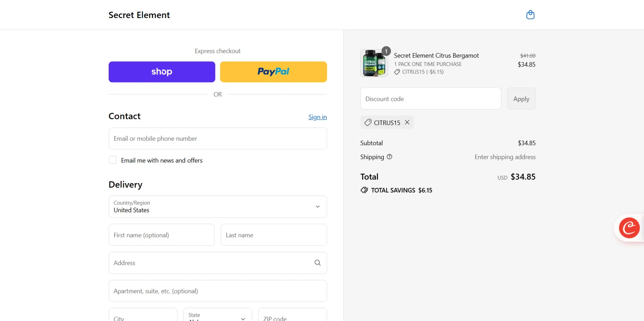Image resolution: width=644 pixels, height=321 pixels.
Task: Click the Total amount $34.85 in bold
Action: [523, 177]
